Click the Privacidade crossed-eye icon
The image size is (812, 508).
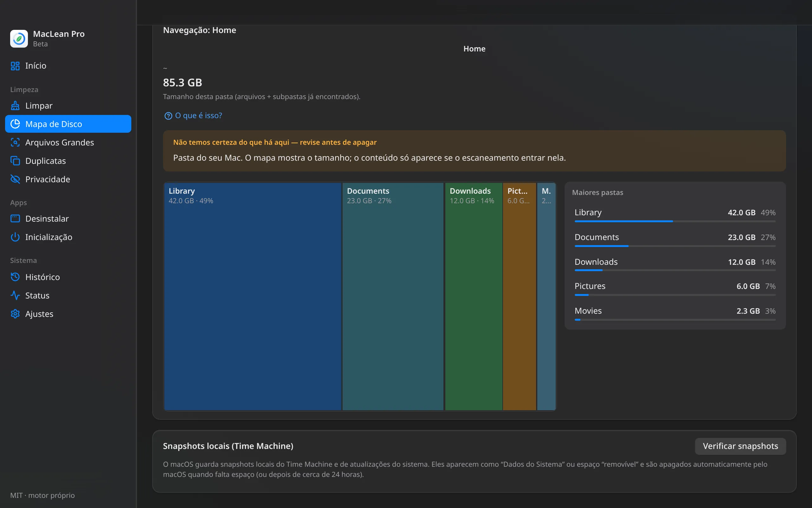[15, 179]
